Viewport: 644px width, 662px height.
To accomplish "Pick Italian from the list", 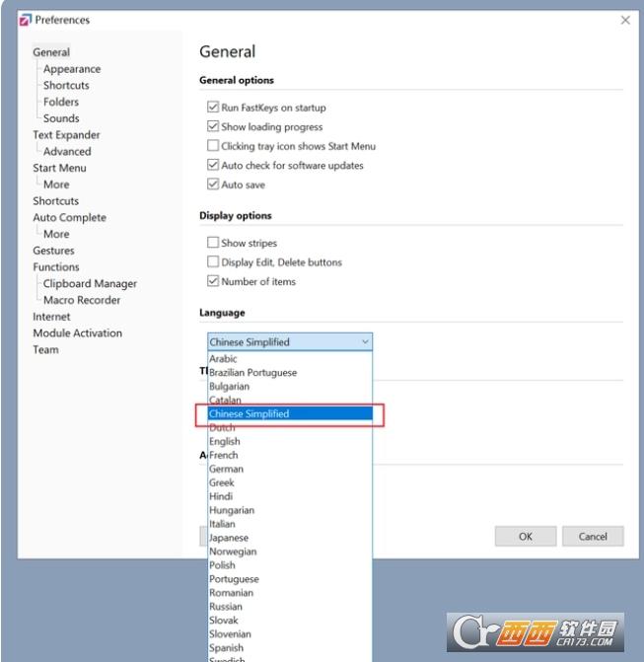I will point(290,524).
